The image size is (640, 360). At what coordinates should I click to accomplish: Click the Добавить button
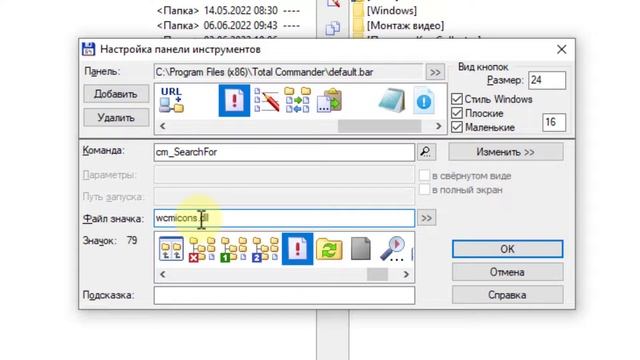coord(116,94)
